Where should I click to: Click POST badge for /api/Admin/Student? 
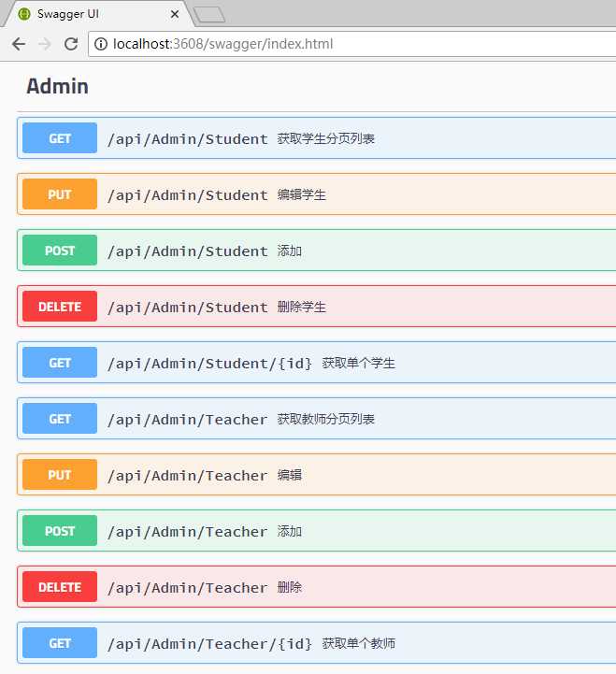[x=60, y=251]
